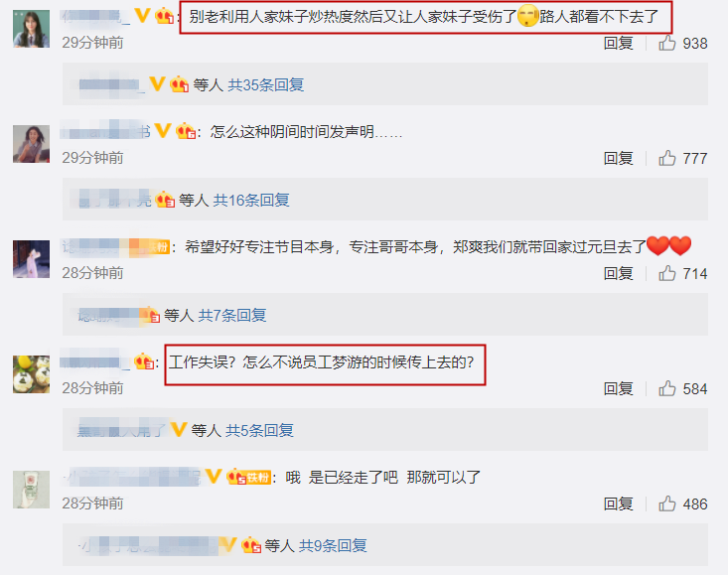The image size is (728, 575).
Task: Expand the 共7条回复 thread
Action: point(232,315)
